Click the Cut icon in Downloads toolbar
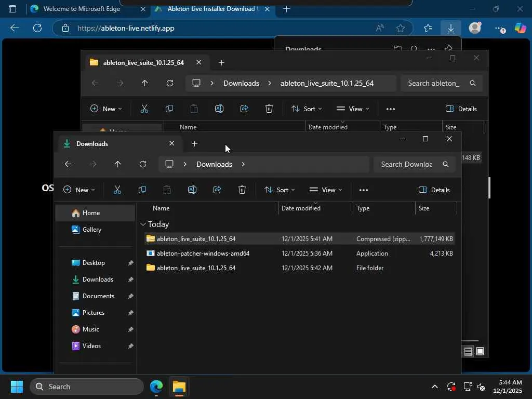532x399 pixels. [x=117, y=190]
